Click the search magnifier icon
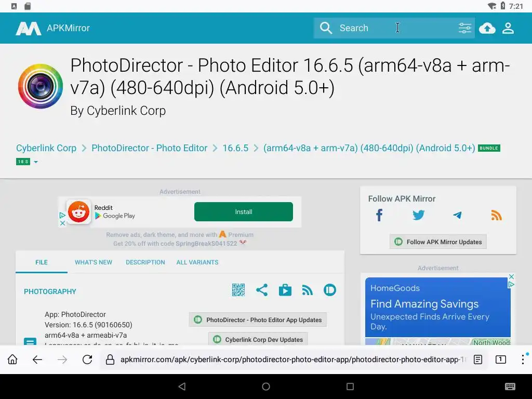This screenshot has height=399, width=532. [326, 28]
